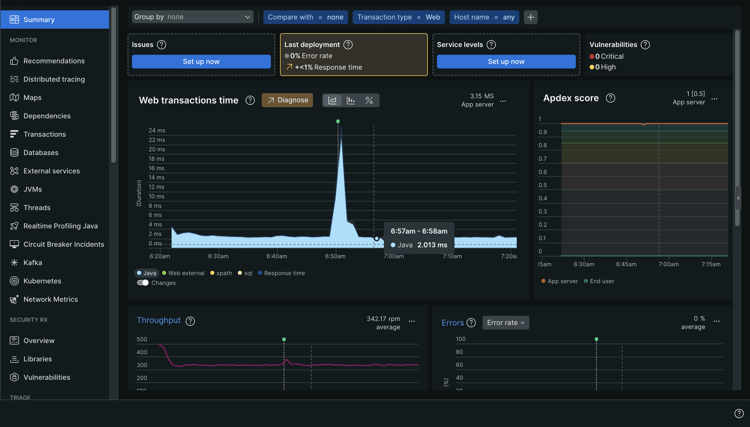Toggle Java series in chart legend
Viewport: 750px width, 427px height.
pos(147,273)
